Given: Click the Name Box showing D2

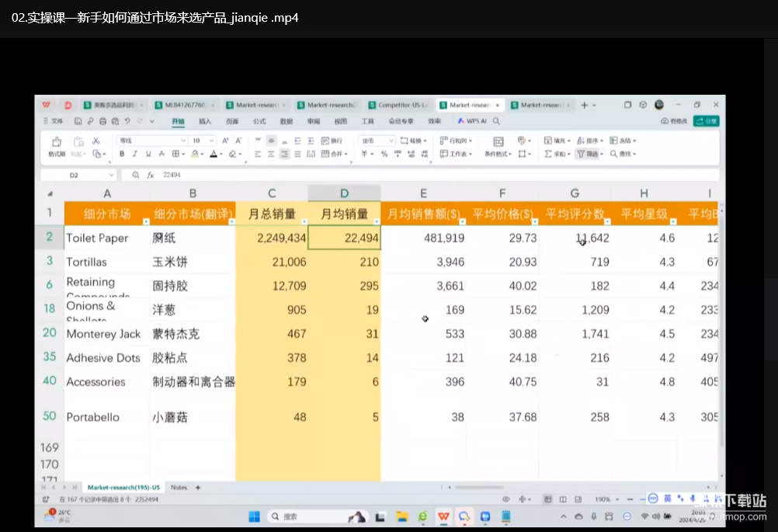Looking at the screenshot, I should [74, 176].
